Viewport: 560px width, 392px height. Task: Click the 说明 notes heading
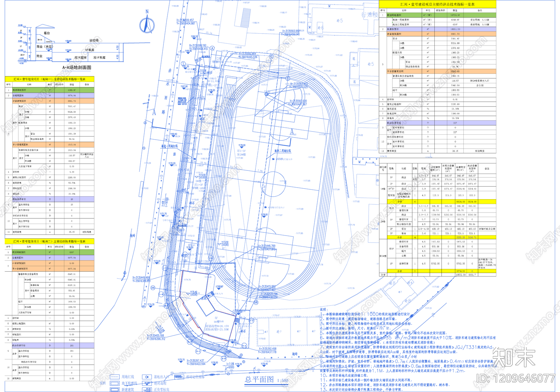click(x=323, y=309)
